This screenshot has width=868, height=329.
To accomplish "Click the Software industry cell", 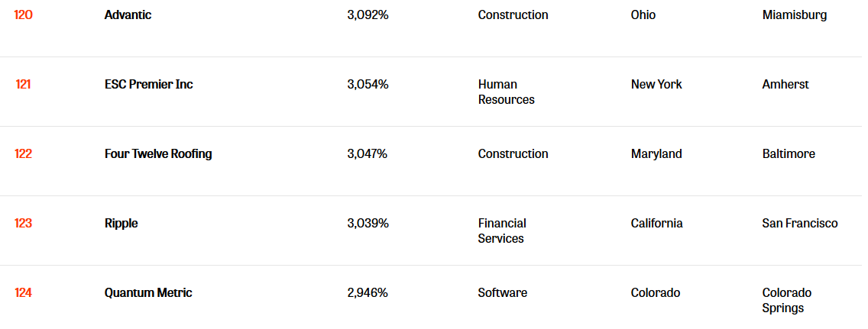I will click(x=503, y=292).
